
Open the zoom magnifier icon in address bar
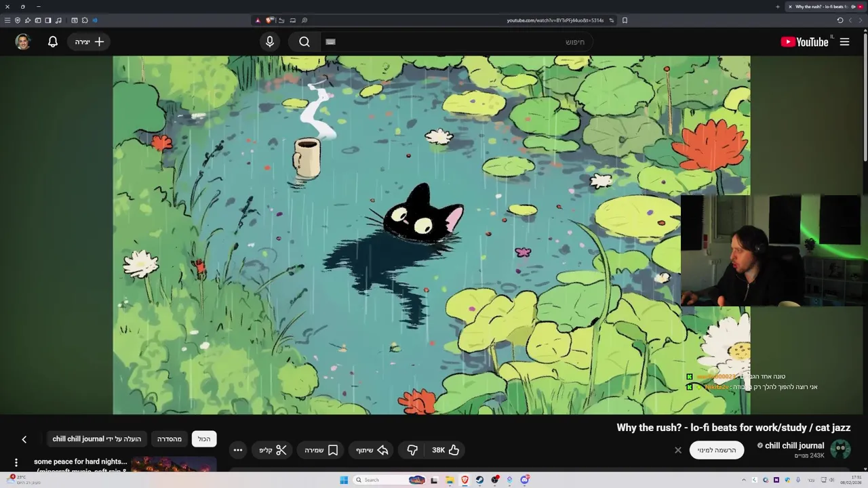point(304,20)
